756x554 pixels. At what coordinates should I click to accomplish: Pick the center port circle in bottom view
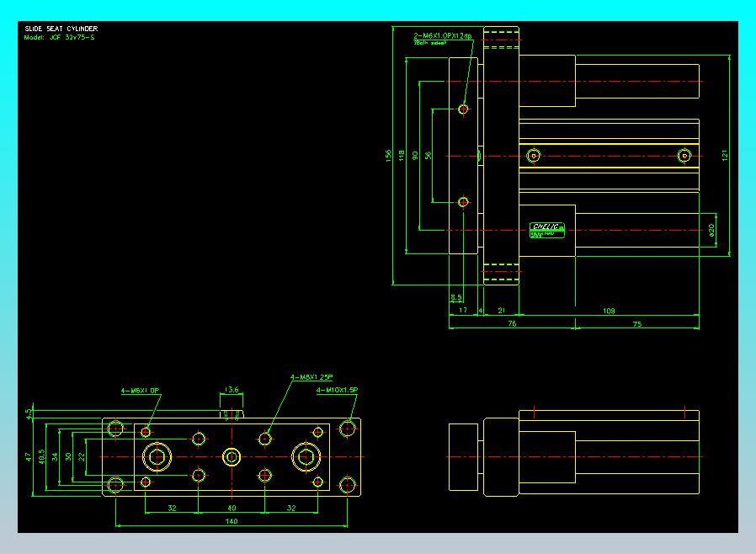(x=232, y=456)
